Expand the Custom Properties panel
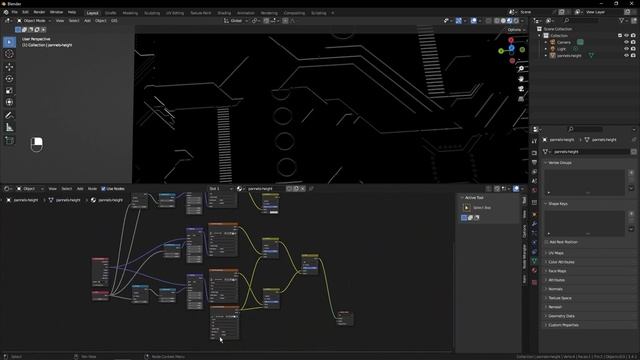Viewport: 640px width, 360px height. click(x=563, y=325)
